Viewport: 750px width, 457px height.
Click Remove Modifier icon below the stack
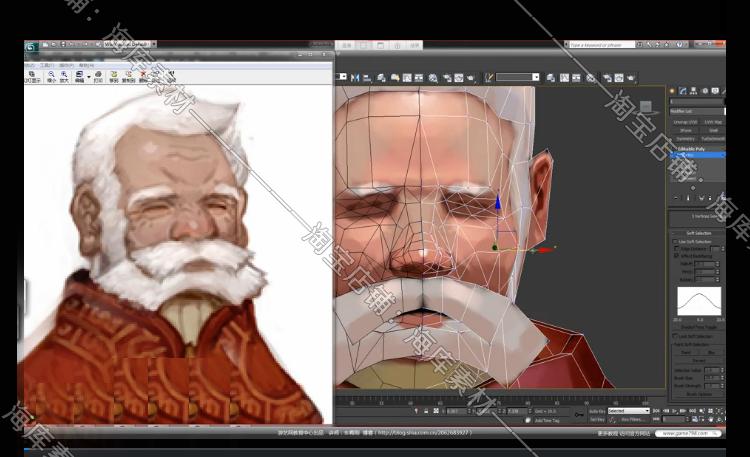[x=710, y=198]
